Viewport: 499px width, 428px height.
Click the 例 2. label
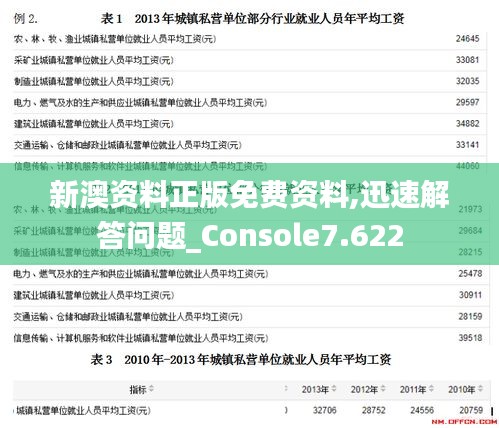click(26, 19)
